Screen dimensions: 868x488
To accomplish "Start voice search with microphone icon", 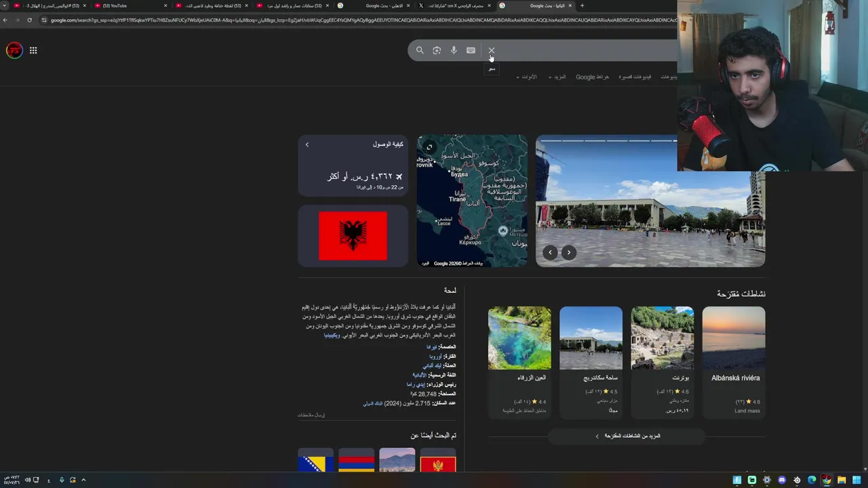I will (454, 50).
